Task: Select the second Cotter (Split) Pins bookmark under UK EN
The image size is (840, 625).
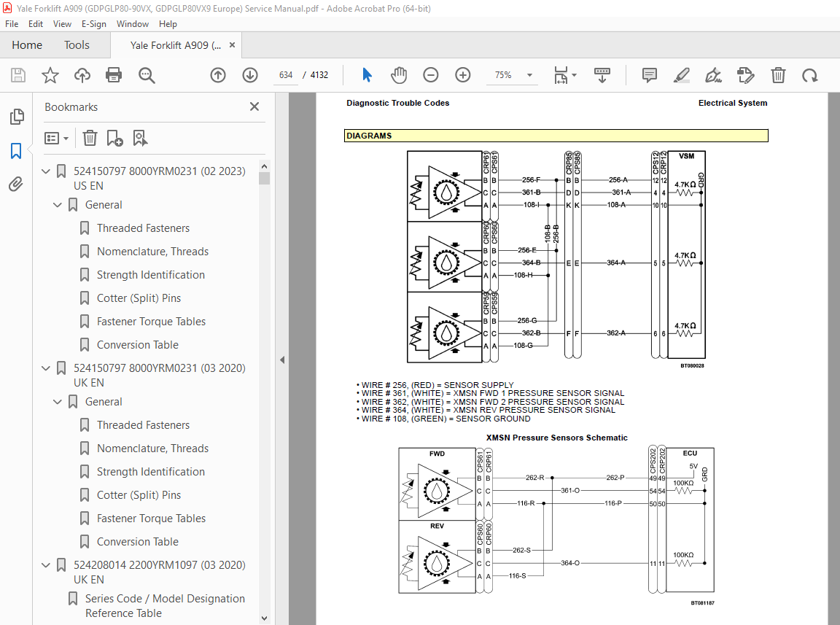Action: click(139, 495)
